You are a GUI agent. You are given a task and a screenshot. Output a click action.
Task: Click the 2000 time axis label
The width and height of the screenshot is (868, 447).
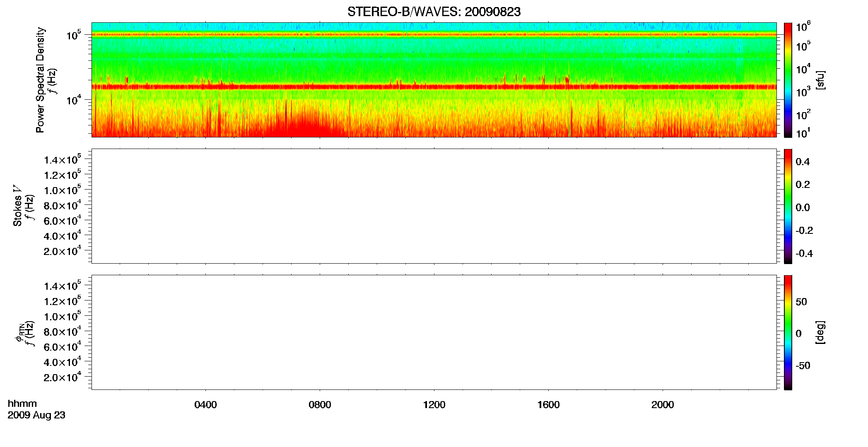coord(663,405)
